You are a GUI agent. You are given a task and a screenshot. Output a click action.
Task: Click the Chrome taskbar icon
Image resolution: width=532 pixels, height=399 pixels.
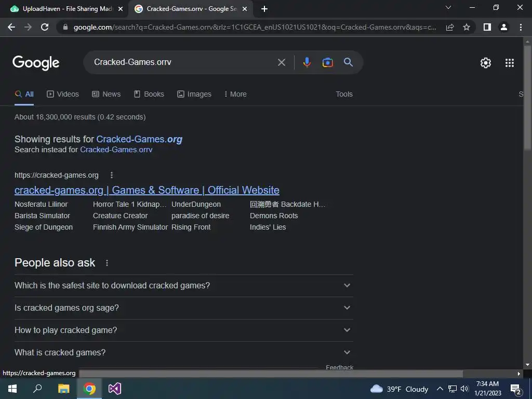pos(89,389)
